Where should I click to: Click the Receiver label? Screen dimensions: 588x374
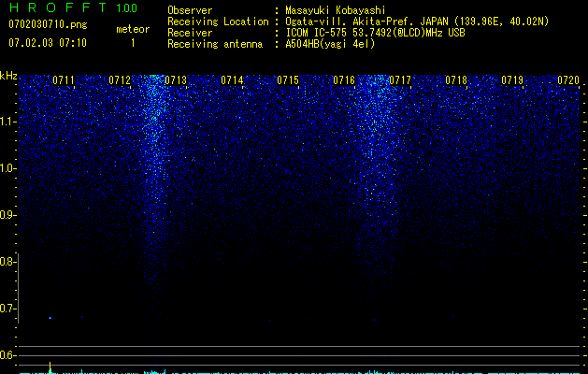(190, 33)
